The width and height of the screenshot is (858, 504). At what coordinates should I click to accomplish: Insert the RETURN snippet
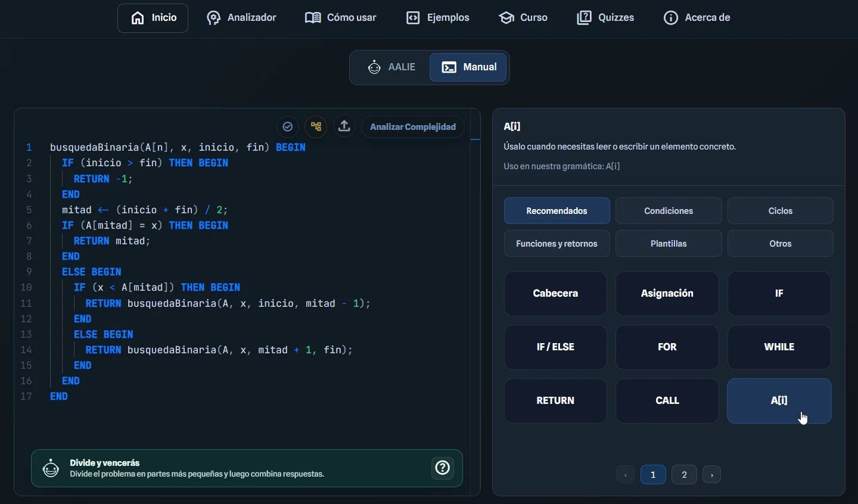pyautogui.click(x=556, y=401)
